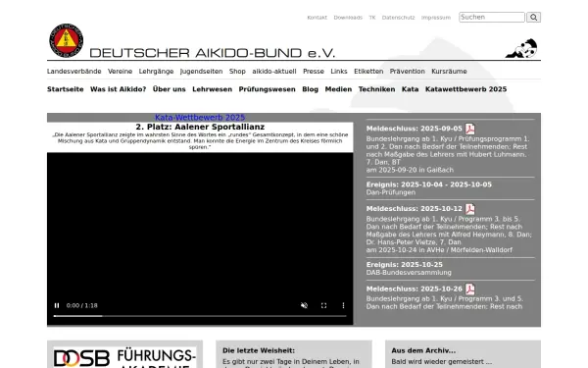The height and width of the screenshot is (368, 588).
Task: Open Katawettbewerb 2025 menu item
Action: pyautogui.click(x=465, y=89)
